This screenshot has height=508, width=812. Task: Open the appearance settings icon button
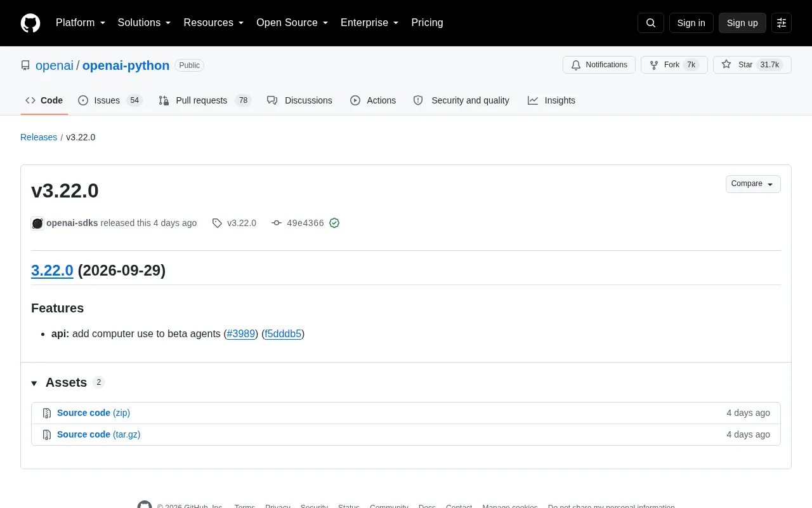click(x=782, y=23)
